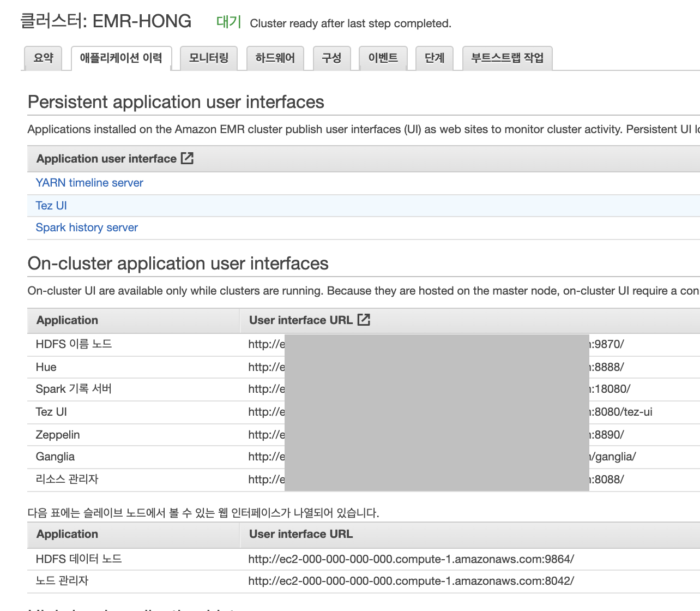Screen dimensions: 700x611
Task: Open the 구성 tab
Action: coord(331,58)
